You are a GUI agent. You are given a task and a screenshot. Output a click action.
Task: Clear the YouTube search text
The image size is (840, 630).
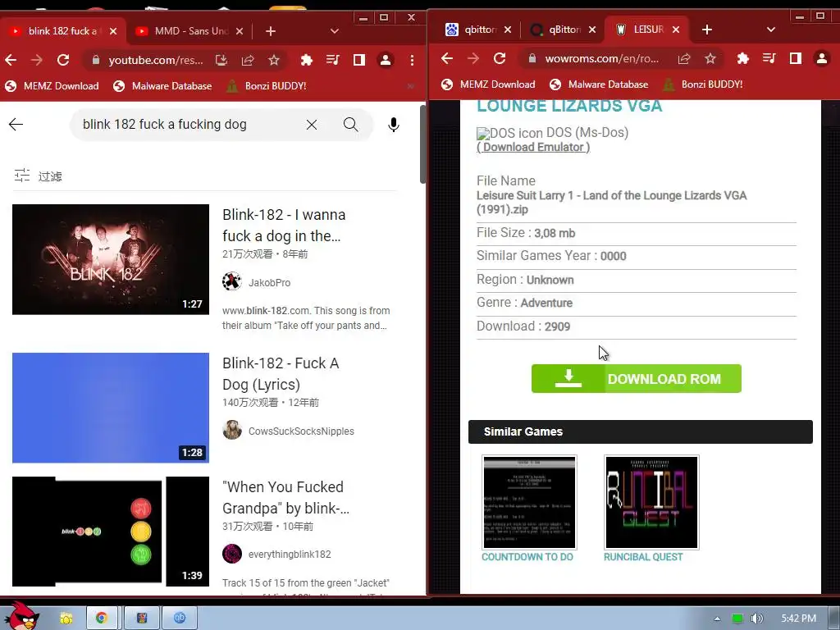click(x=311, y=125)
